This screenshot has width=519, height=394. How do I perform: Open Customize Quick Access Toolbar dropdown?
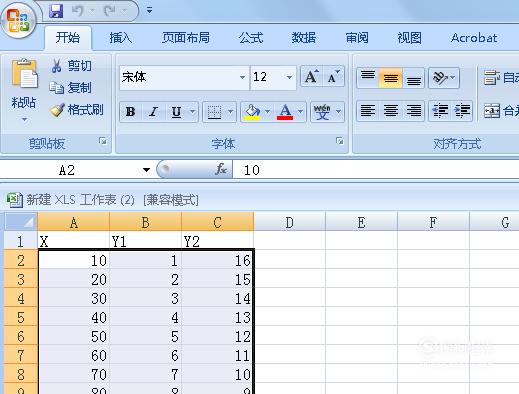(149, 11)
